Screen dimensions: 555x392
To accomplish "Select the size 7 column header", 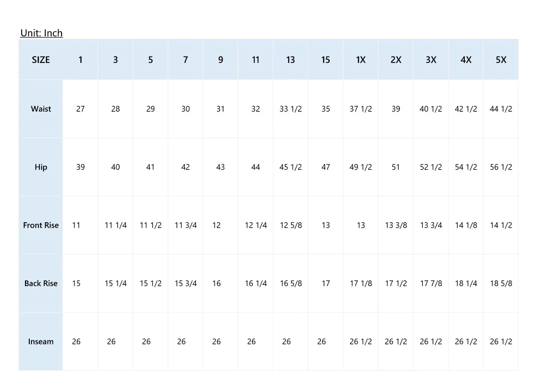I will 186,60.
